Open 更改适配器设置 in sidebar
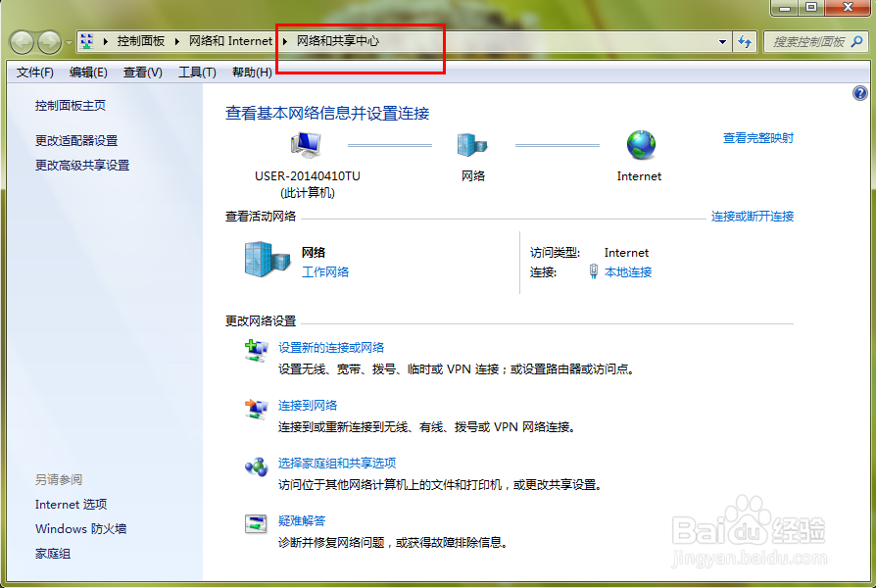This screenshot has height=588, width=876. click(x=76, y=141)
